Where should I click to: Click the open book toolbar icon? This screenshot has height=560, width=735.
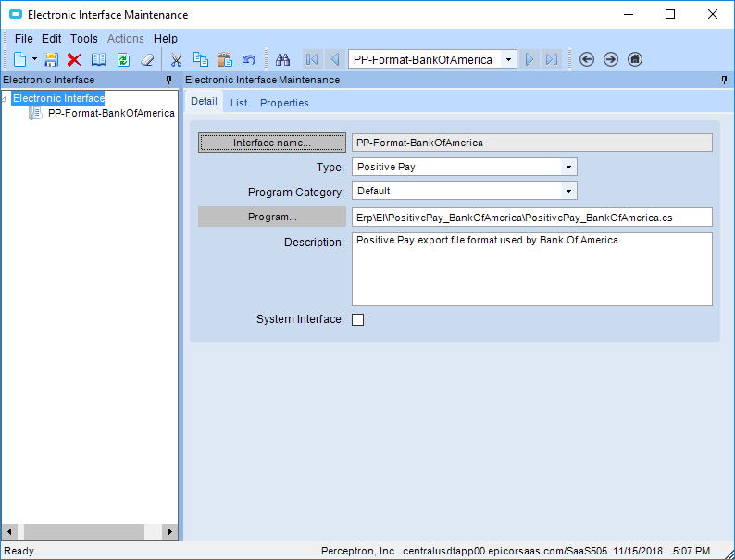(99, 59)
